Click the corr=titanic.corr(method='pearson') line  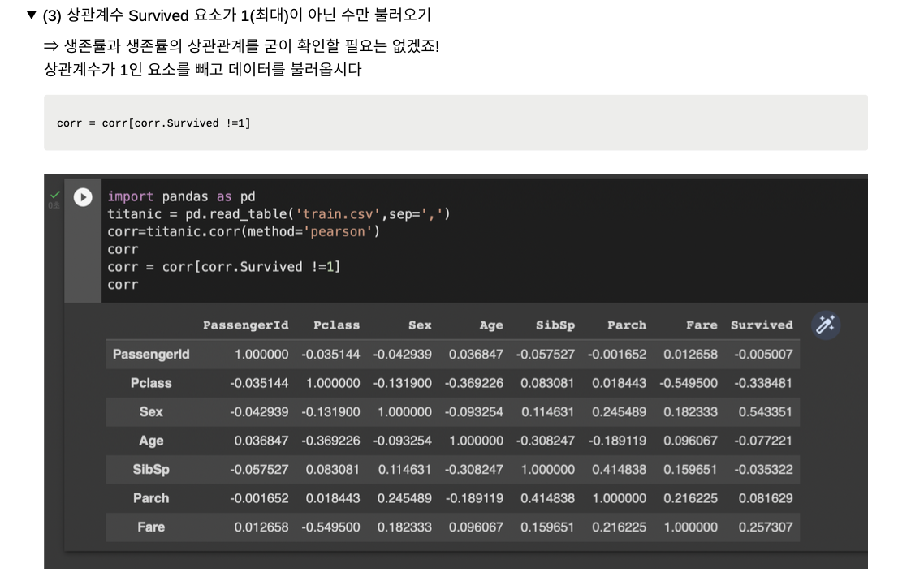coord(244,232)
